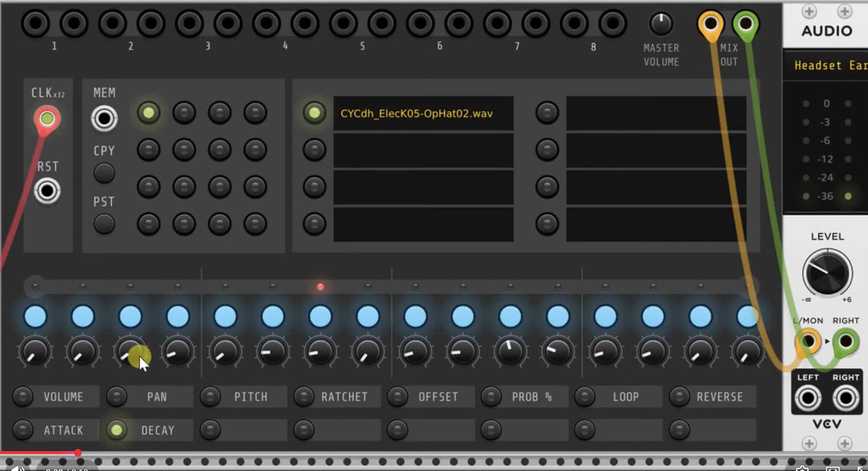Viewport: 868px width, 471px height.
Task: Click the MASTER VOLUME knob
Action: pos(661,24)
